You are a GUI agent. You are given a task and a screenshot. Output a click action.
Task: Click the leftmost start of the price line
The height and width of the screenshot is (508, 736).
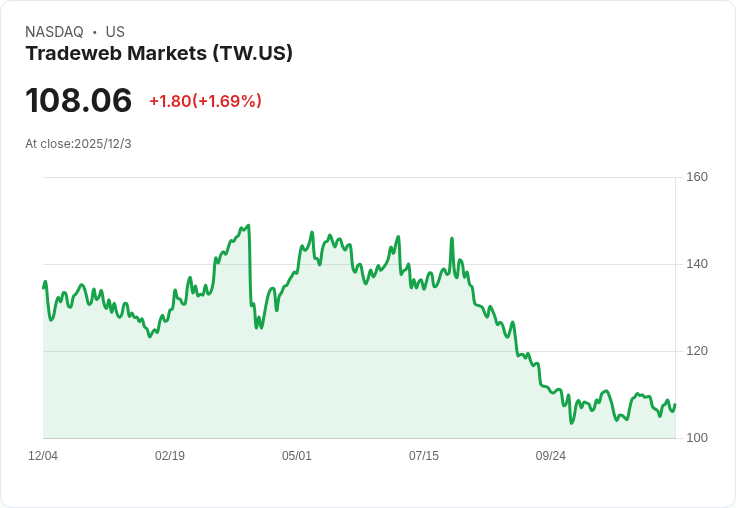point(43,287)
